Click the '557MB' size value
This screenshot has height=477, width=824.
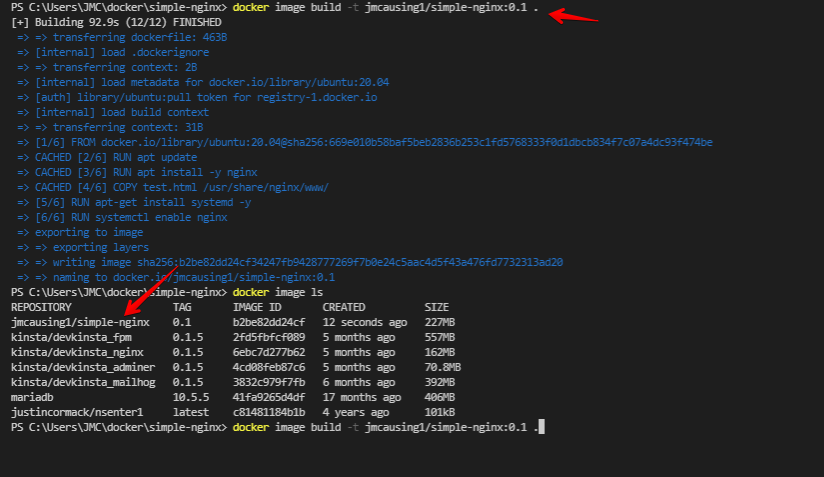pyautogui.click(x=440, y=337)
